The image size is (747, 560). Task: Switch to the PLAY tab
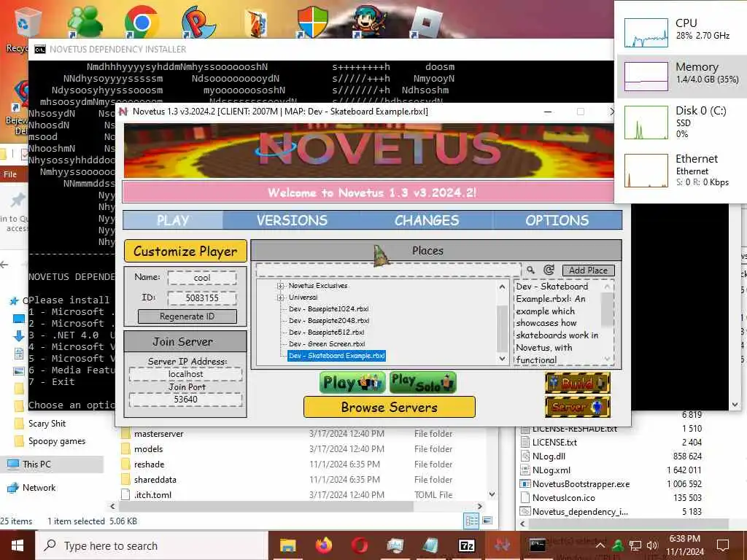[x=173, y=220]
